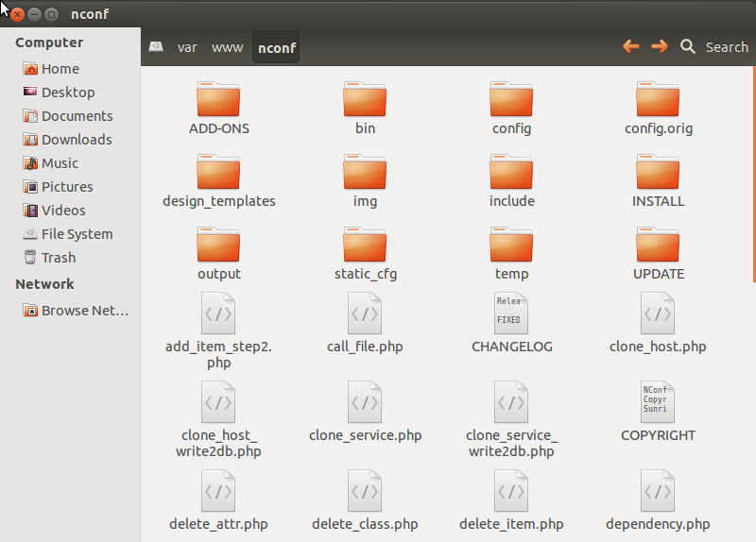The width and height of the screenshot is (756, 542).
Task: Select the call_file.php file icon
Action: coord(365,313)
